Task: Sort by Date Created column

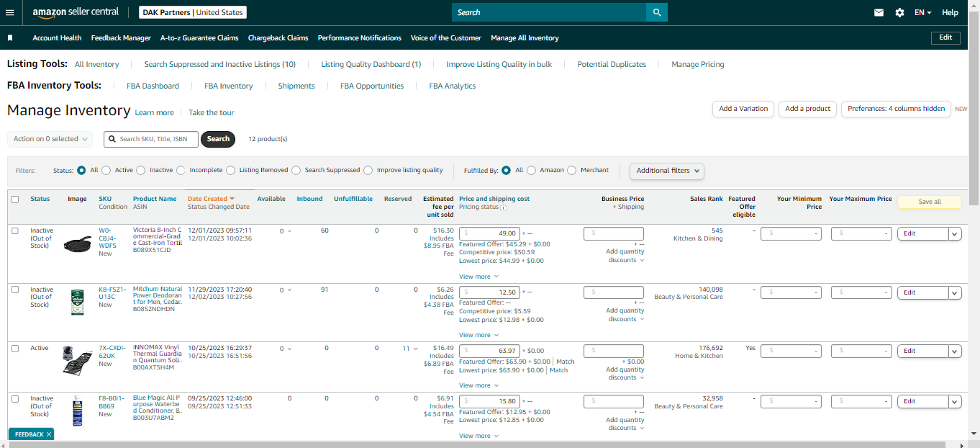Action: pos(211,199)
